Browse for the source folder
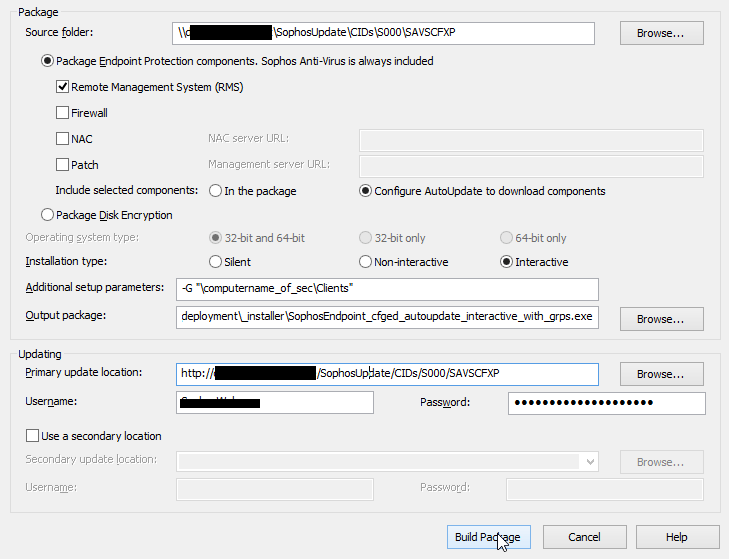 tap(662, 33)
